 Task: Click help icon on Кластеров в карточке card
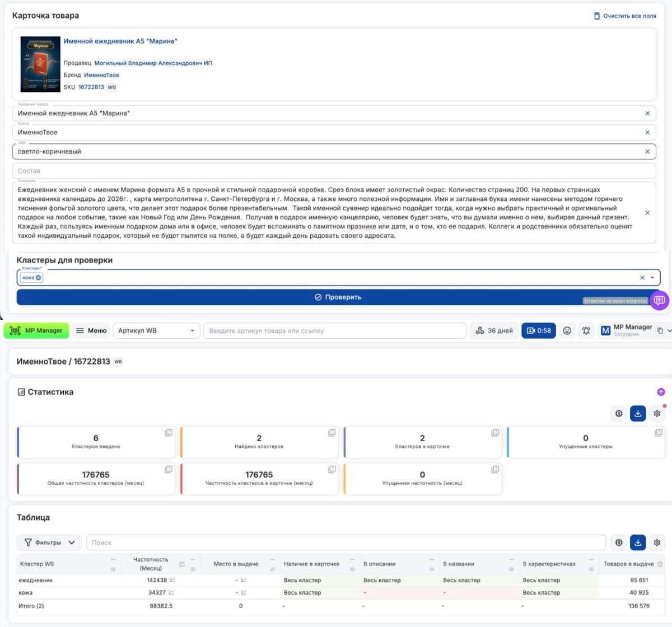pyautogui.click(x=495, y=433)
